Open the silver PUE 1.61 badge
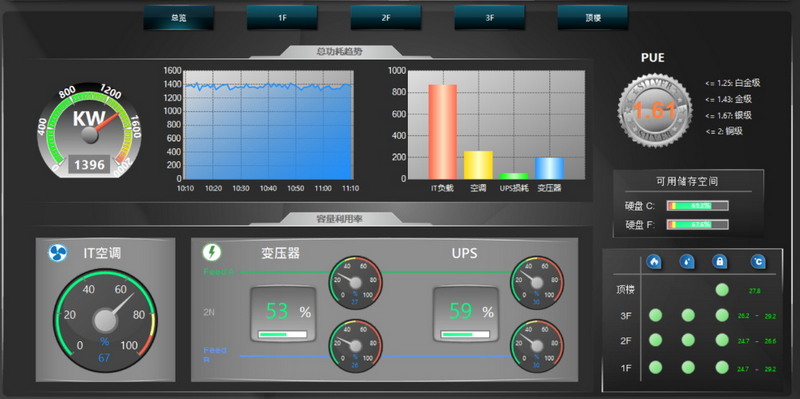 (655, 110)
